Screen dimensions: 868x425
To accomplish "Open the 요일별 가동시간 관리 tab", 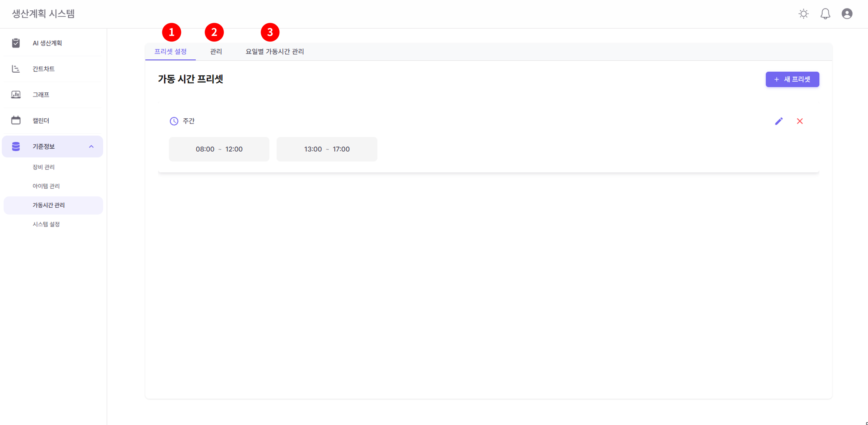I will [275, 52].
